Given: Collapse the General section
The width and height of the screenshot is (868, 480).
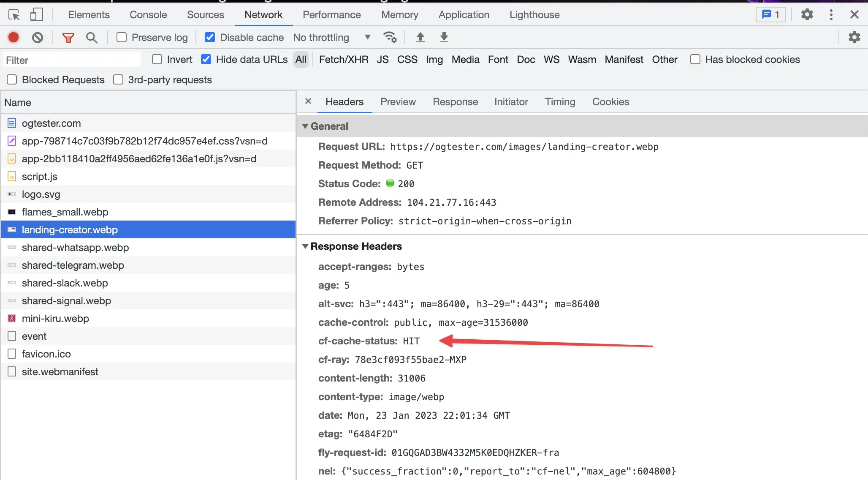Looking at the screenshot, I should pos(306,126).
